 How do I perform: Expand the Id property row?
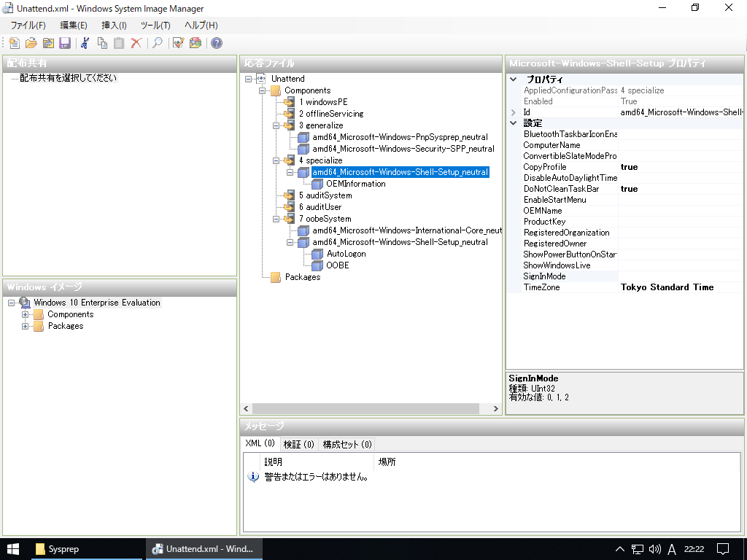tap(513, 112)
